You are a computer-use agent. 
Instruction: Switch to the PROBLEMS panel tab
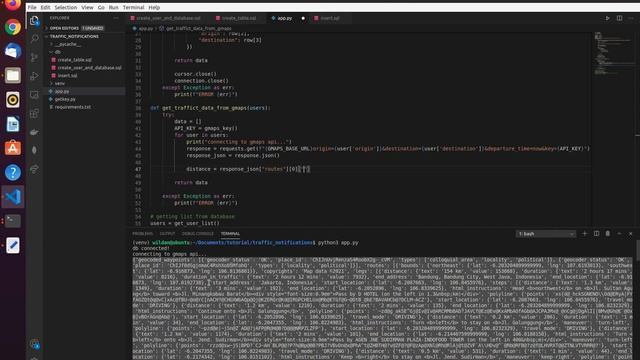tap(142, 234)
